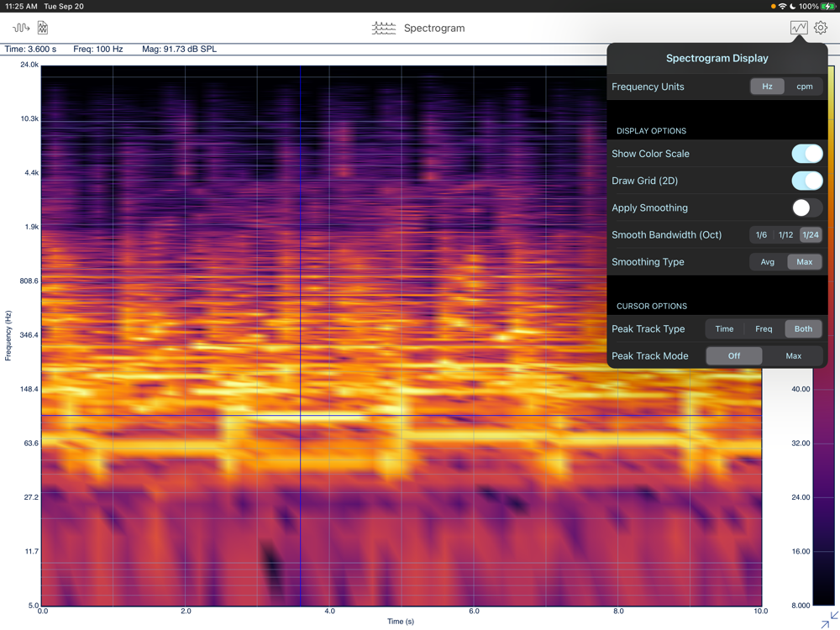Image resolution: width=840 pixels, height=630 pixels.
Task: Switch frequency units to cpm
Action: pos(804,87)
